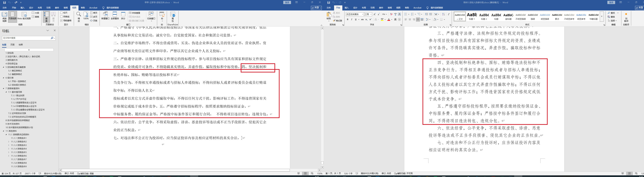Click the Sort A-Z icon
Screen dimensions: 644x177
(443, 14)
